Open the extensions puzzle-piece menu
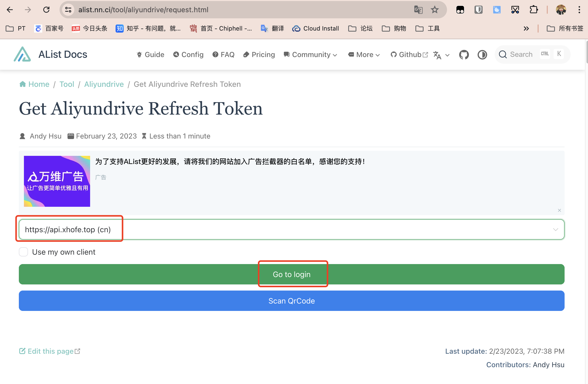588x384 pixels. [x=534, y=10]
